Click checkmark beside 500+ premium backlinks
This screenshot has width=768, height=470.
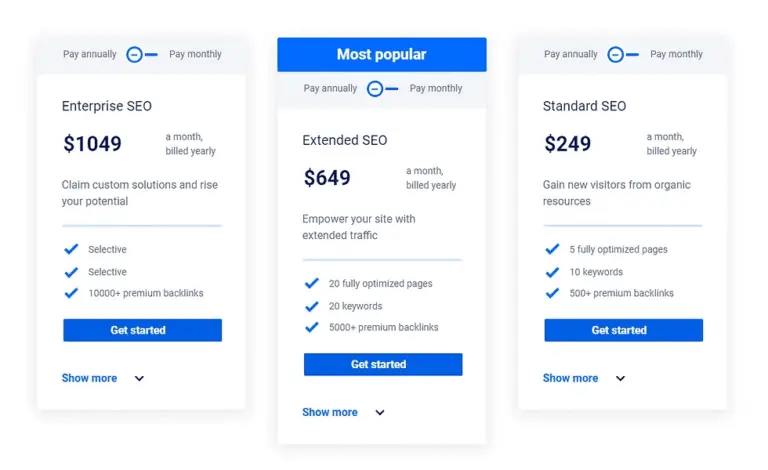pyautogui.click(x=552, y=293)
